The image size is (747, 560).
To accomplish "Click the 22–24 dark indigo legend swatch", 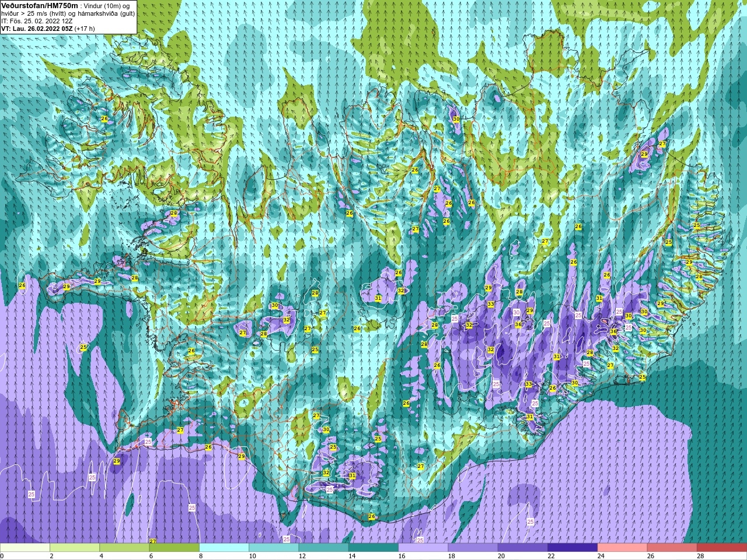I will pyautogui.click(x=573, y=548).
